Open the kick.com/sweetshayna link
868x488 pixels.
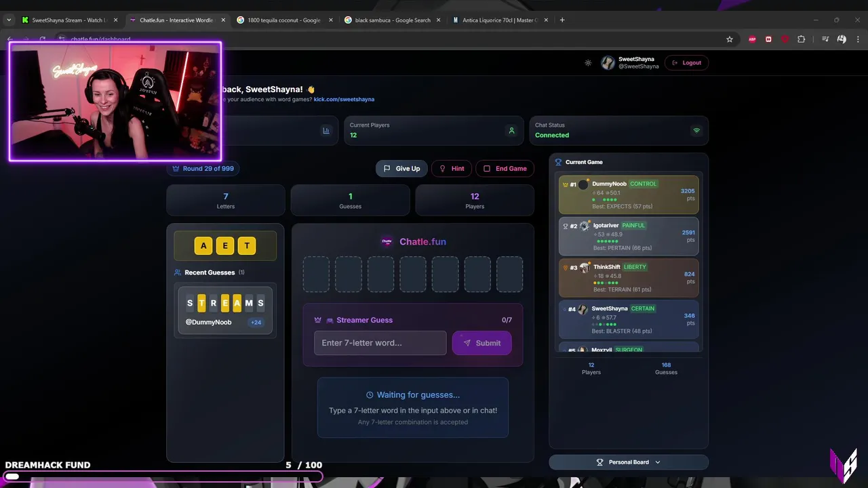tap(344, 100)
